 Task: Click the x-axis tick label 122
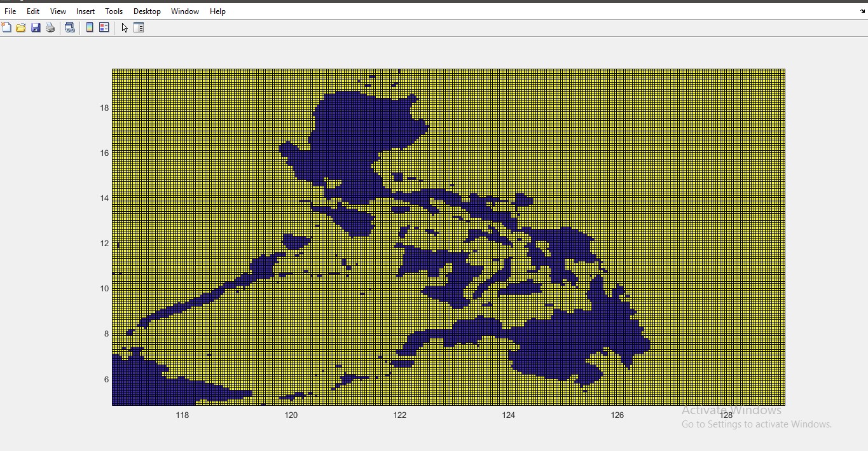point(399,415)
